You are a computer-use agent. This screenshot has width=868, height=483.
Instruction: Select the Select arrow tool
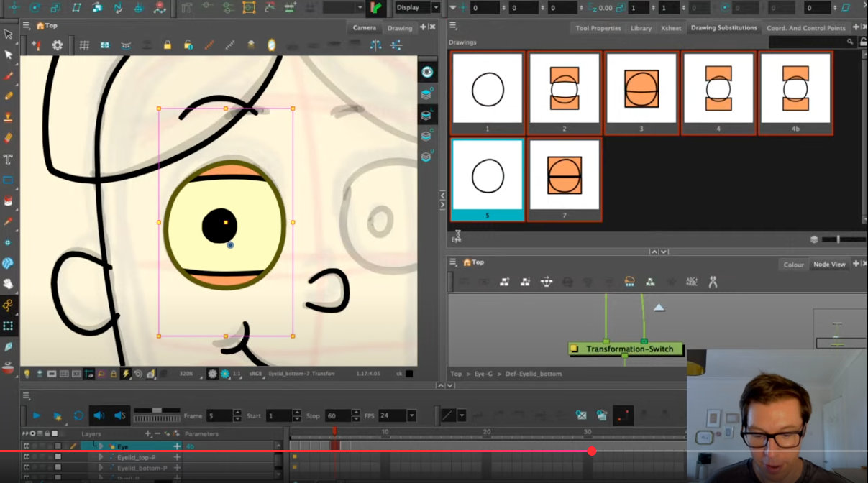(x=9, y=33)
